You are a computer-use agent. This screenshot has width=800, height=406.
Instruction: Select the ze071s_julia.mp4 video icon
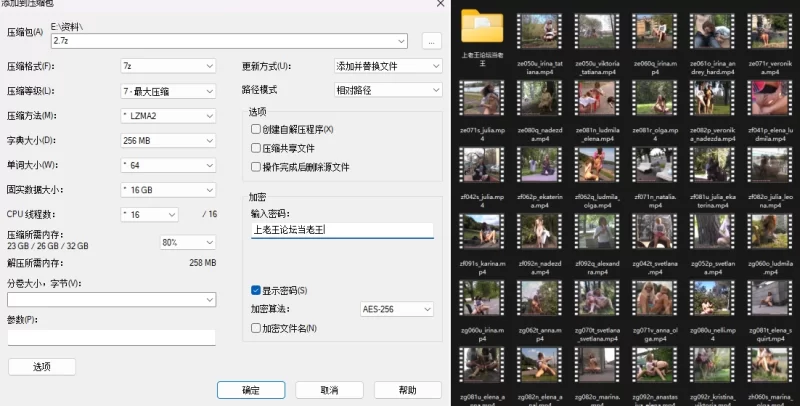pos(482,98)
